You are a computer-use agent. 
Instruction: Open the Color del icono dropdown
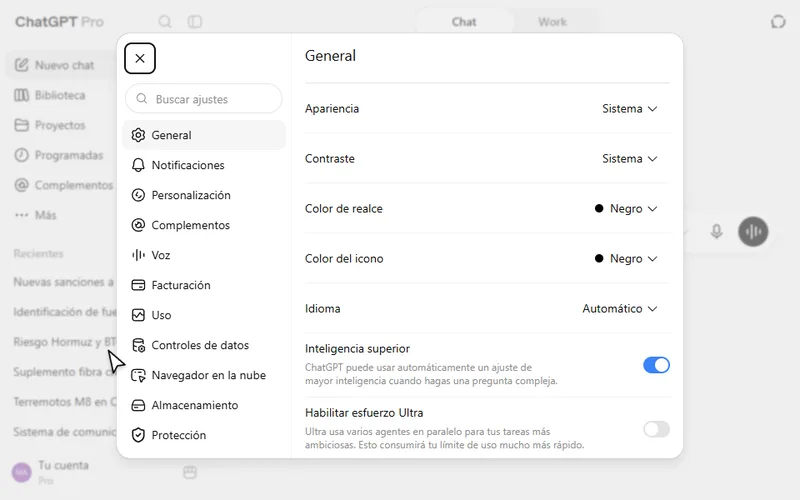[x=626, y=259]
